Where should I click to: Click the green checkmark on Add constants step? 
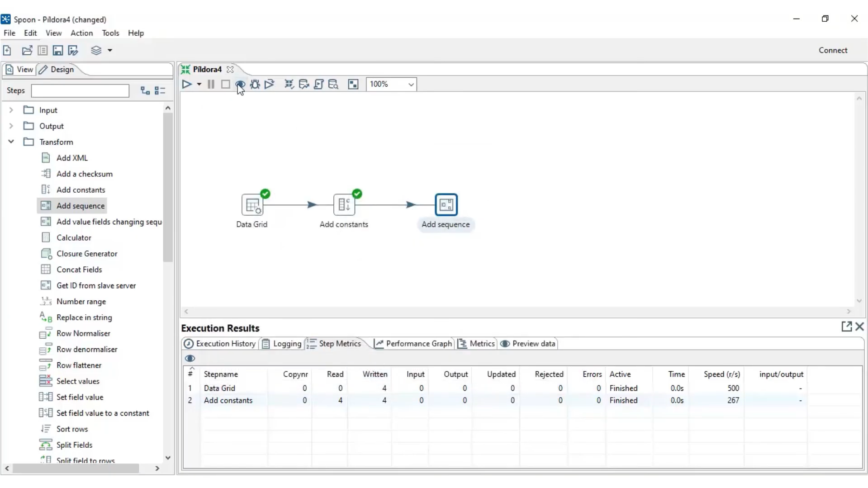357,194
